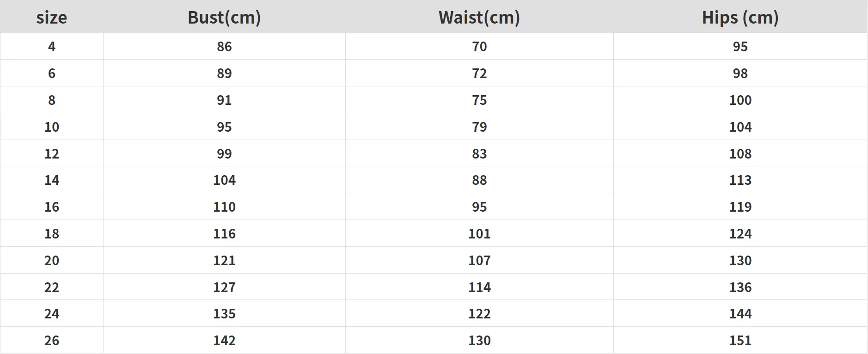The image size is (868, 354).
Task: Click hips value 113 for size 14
Action: click(x=740, y=180)
